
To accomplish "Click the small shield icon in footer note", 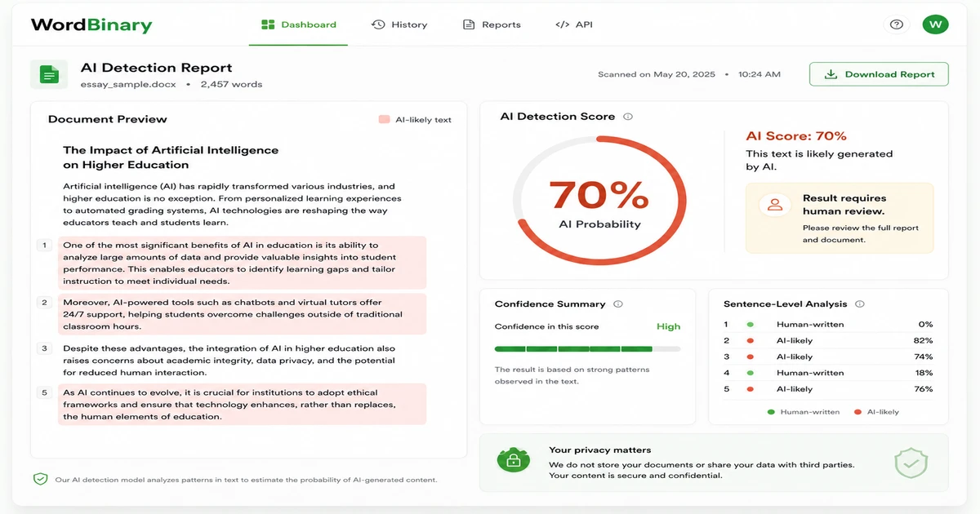I will point(40,479).
